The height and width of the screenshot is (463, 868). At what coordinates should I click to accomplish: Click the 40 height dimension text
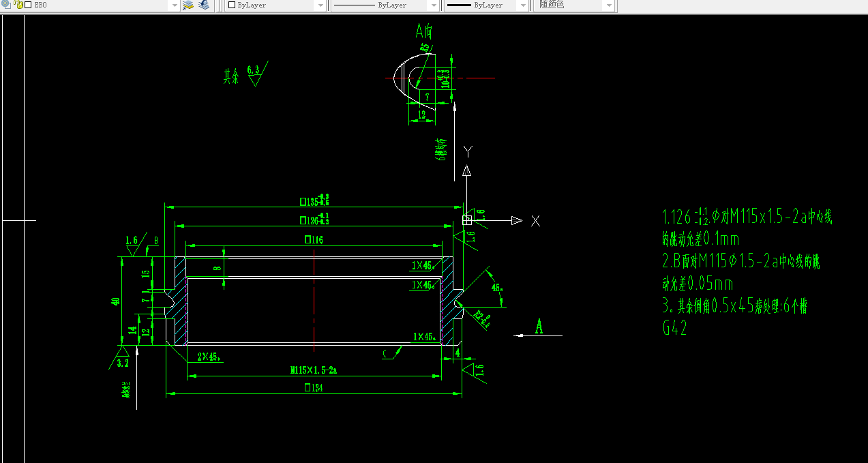pos(116,301)
